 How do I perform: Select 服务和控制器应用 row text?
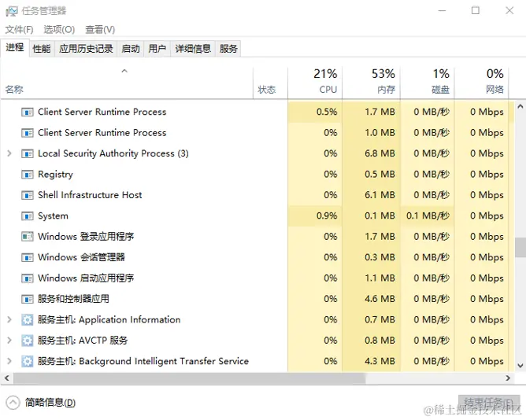point(73,299)
